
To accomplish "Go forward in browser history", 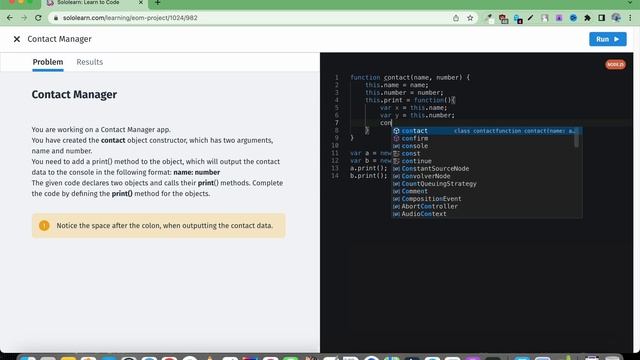I will click(x=24, y=18).
